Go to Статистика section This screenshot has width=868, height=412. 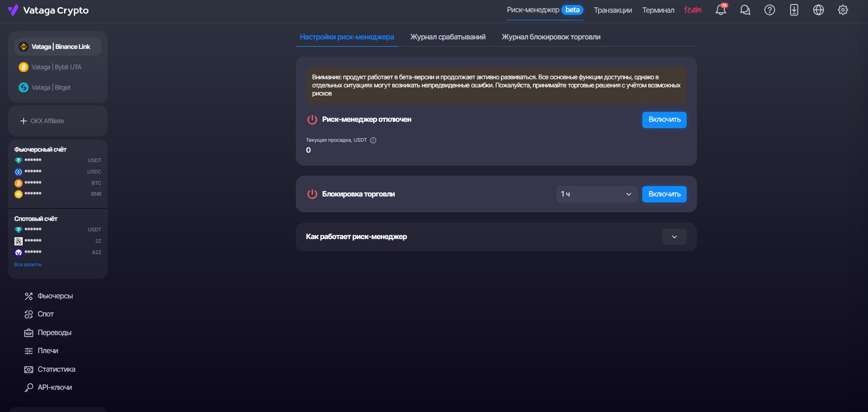pos(57,369)
